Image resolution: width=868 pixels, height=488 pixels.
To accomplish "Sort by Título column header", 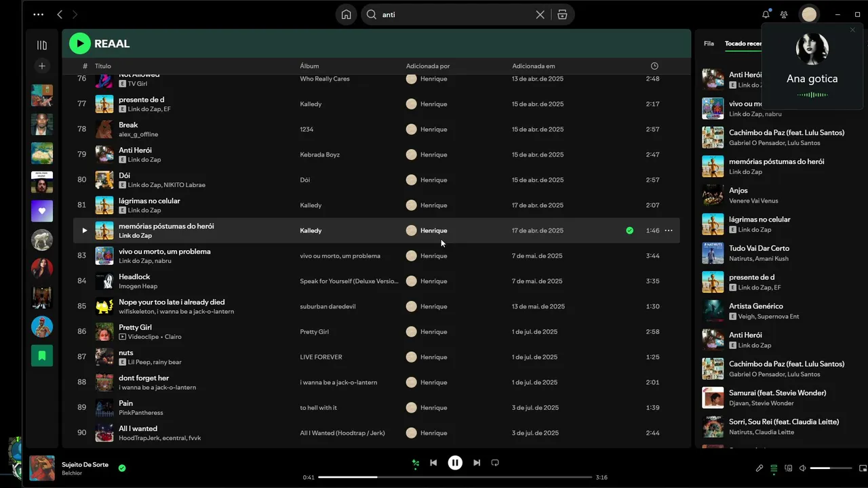I will [103, 66].
